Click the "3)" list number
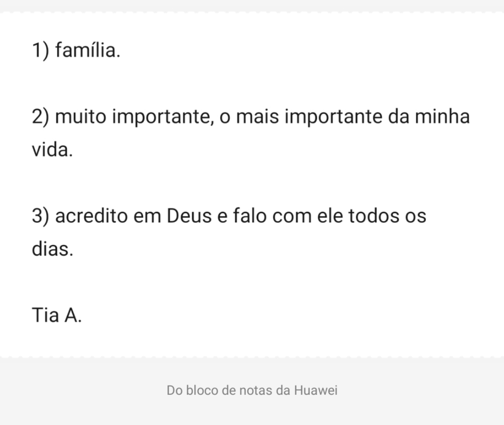 (x=41, y=216)
